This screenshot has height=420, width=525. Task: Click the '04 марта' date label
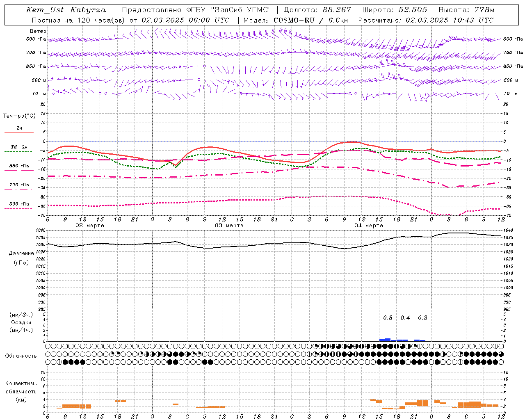(369, 226)
